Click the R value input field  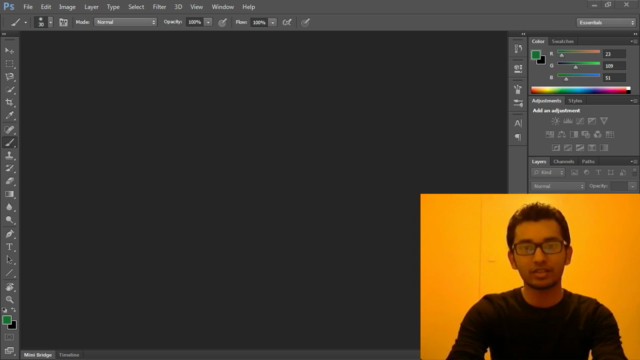coord(614,54)
